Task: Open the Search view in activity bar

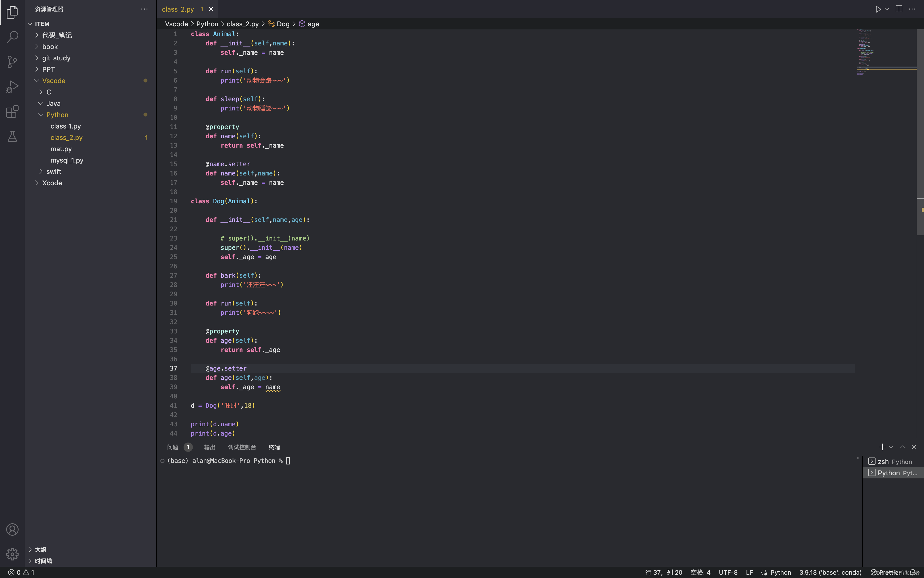Action: (x=12, y=37)
